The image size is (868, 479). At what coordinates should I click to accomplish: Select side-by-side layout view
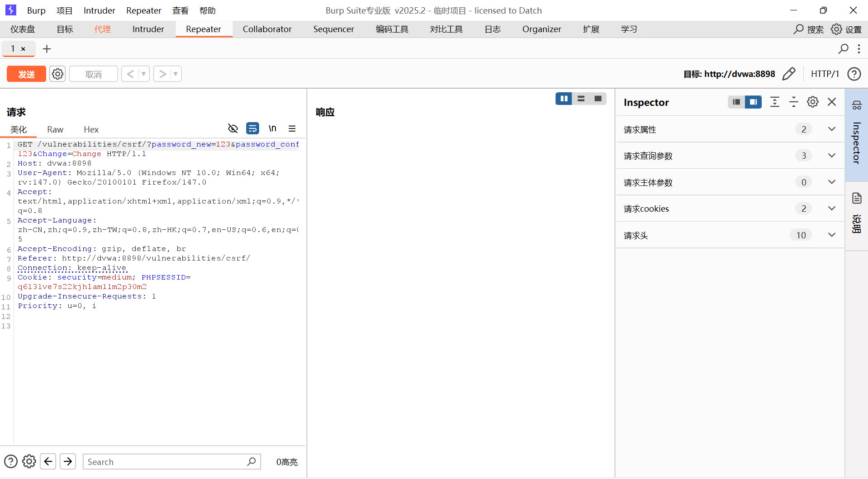pyautogui.click(x=564, y=99)
